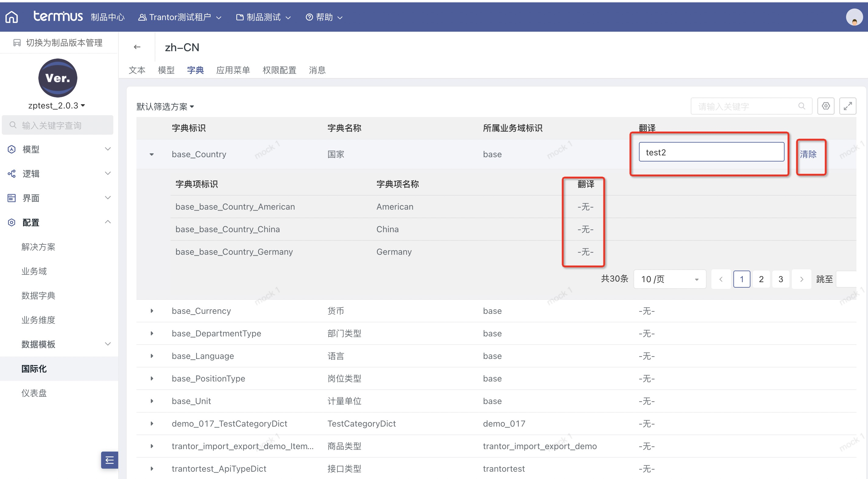Open the 默认筛选方案 filter dropdown

[165, 107]
